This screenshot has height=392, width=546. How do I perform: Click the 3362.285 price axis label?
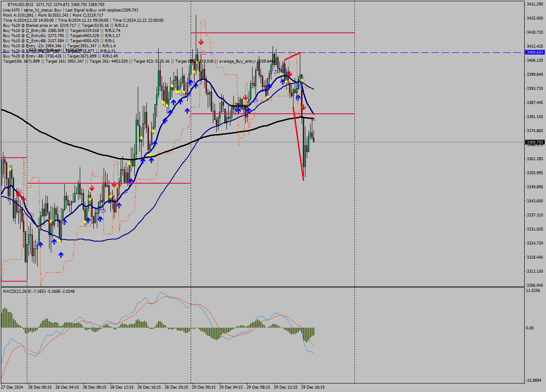coord(534,159)
